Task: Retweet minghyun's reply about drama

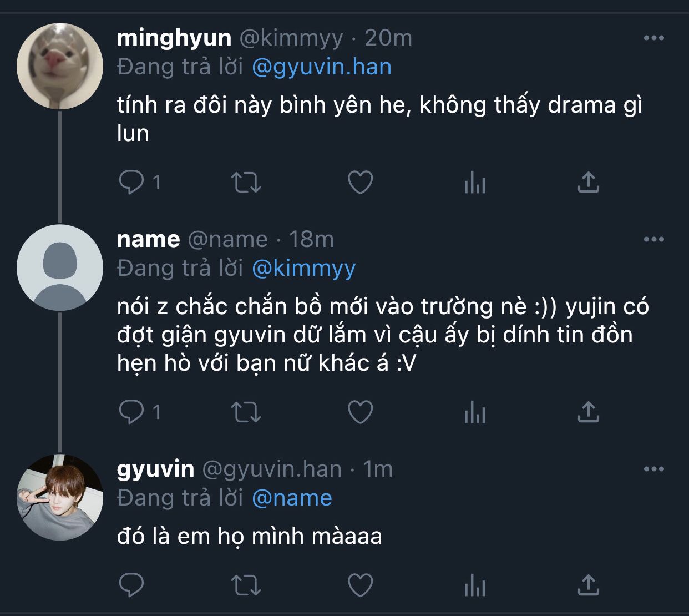Action: click(x=245, y=182)
